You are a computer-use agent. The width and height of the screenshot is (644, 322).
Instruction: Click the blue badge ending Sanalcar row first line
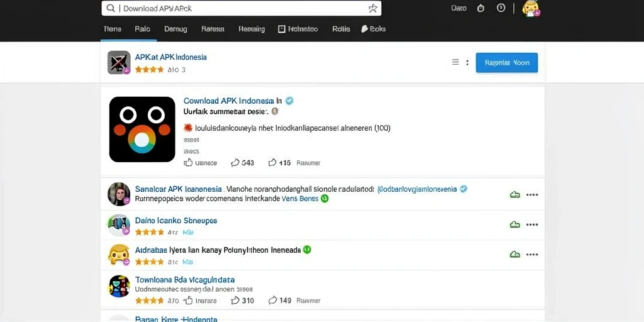(x=464, y=189)
